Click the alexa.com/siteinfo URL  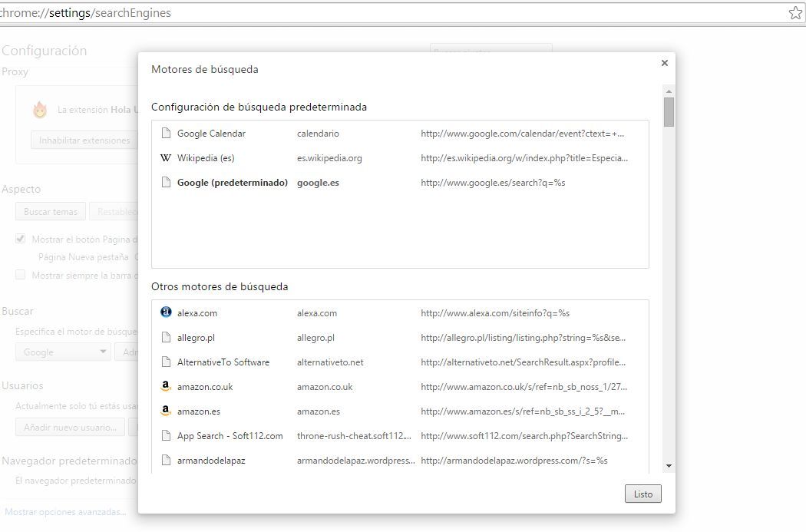pyautogui.click(x=495, y=313)
